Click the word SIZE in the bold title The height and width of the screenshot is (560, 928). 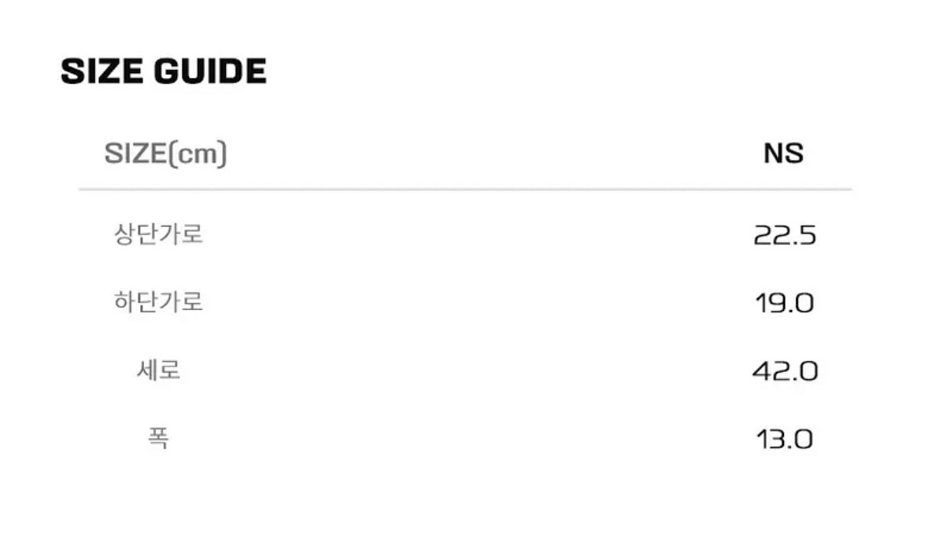(102, 72)
